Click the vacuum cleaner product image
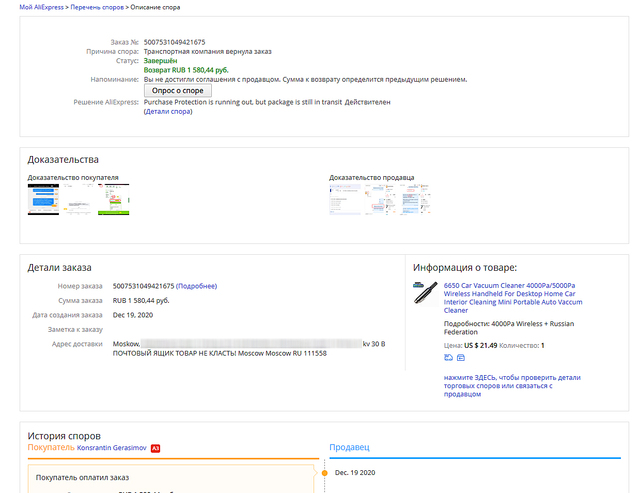The width and height of the screenshot is (640, 493). (425, 293)
